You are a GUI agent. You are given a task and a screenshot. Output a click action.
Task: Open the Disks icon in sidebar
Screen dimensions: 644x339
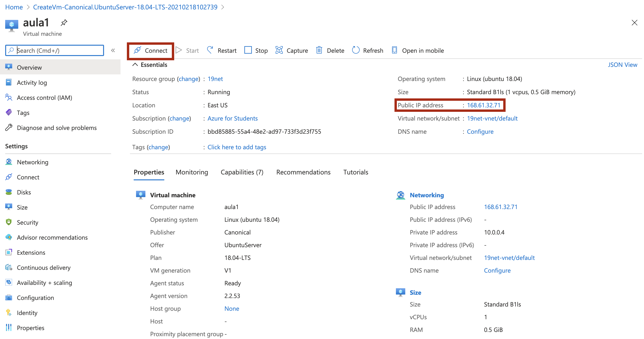(9, 192)
